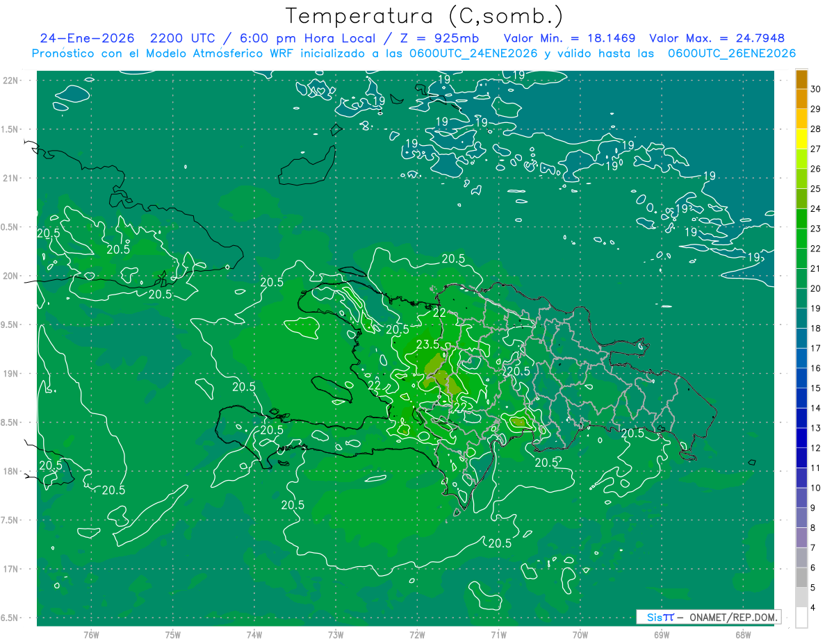This screenshot has width=834, height=644.
Task: Pick the legend swatch between 23 and 24
Action: coord(801,219)
